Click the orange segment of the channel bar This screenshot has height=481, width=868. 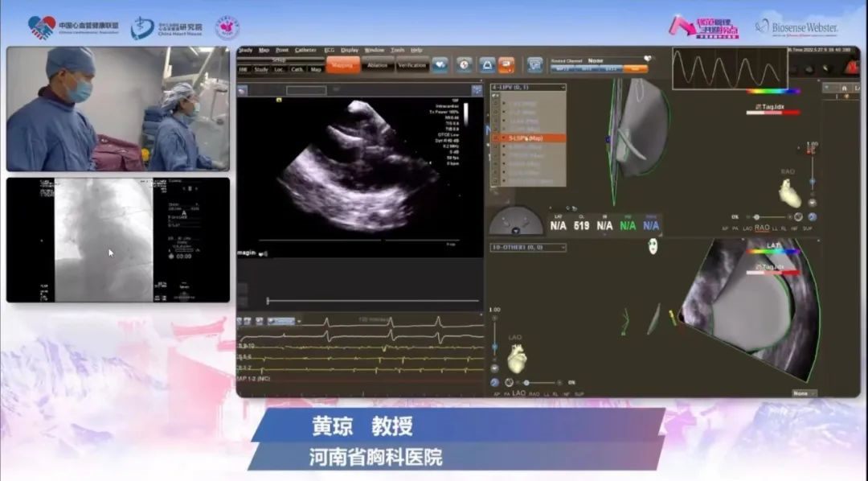pos(635,68)
